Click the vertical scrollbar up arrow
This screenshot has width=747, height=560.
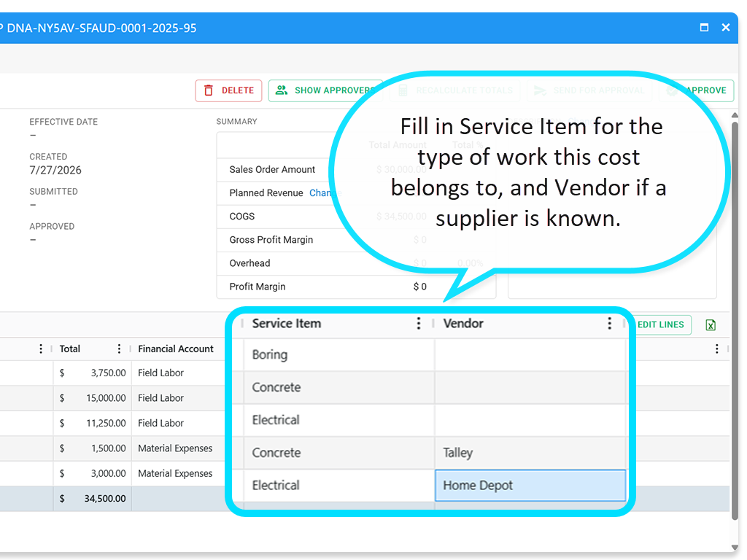pos(735,114)
